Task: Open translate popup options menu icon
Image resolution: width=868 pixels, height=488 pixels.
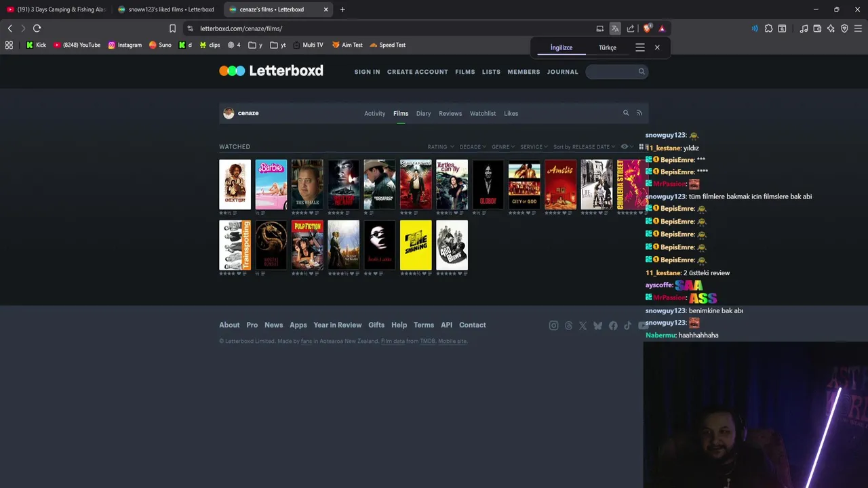Action: tap(639, 47)
